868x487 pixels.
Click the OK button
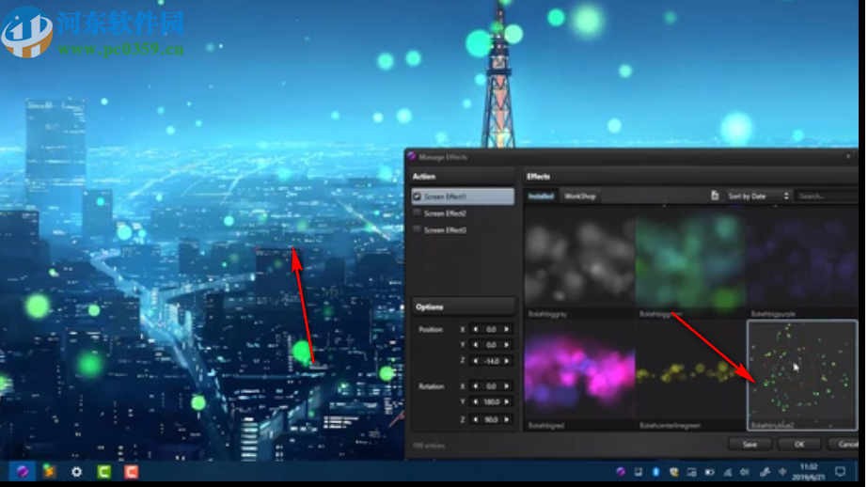coord(798,444)
